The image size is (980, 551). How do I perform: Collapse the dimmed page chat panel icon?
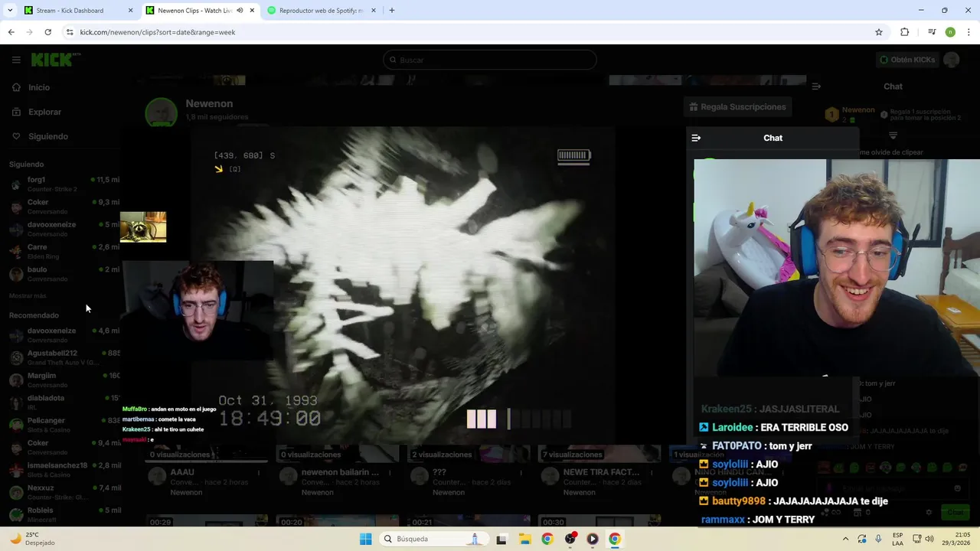(816, 86)
